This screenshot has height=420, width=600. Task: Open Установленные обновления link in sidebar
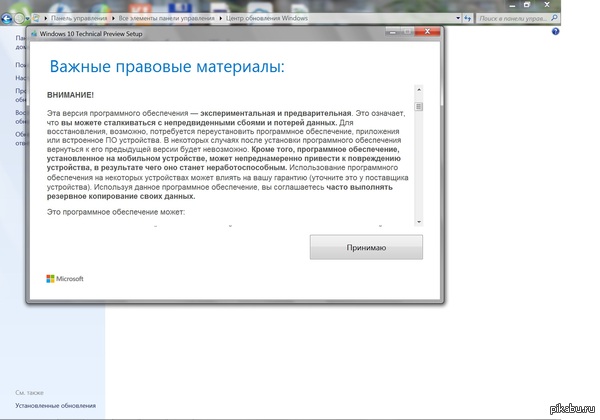55,405
